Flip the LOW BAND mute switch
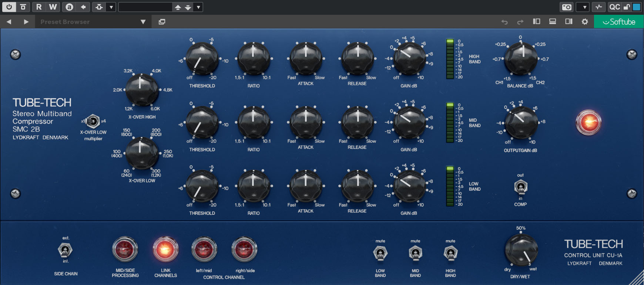The height and width of the screenshot is (285, 644). click(x=380, y=254)
